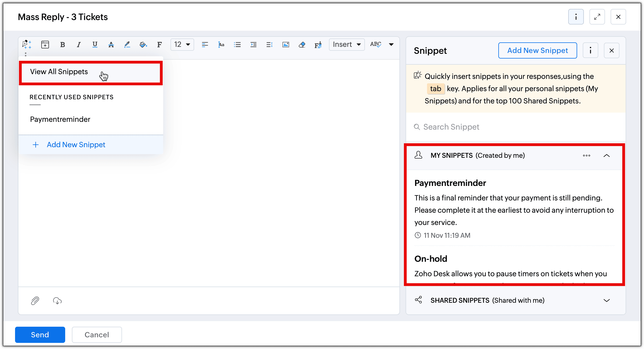Click the cloud attachment icon
The height and width of the screenshot is (349, 644).
[x=57, y=301]
